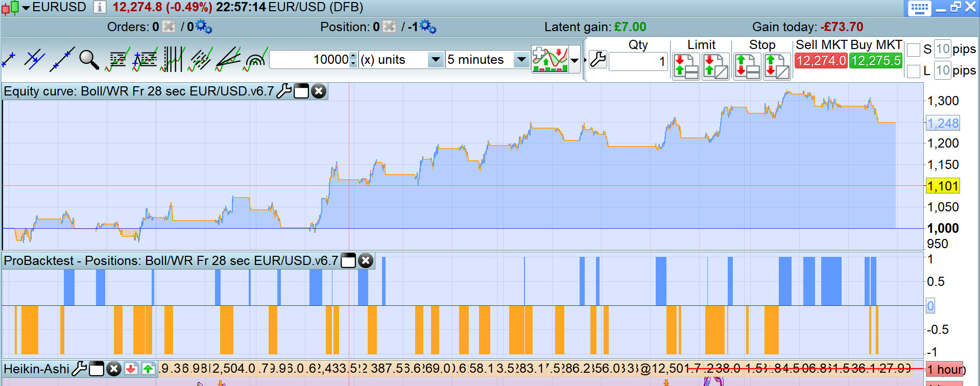The width and height of the screenshot is (980, 386).
Task: Open the on-screen keyboard icon
Action: (920, 8)
